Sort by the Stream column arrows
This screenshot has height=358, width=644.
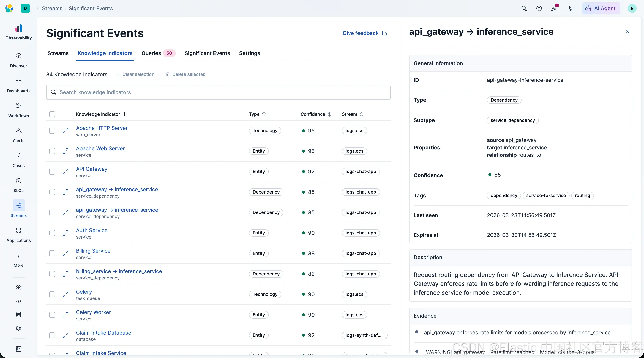click(x=362, y=114)
